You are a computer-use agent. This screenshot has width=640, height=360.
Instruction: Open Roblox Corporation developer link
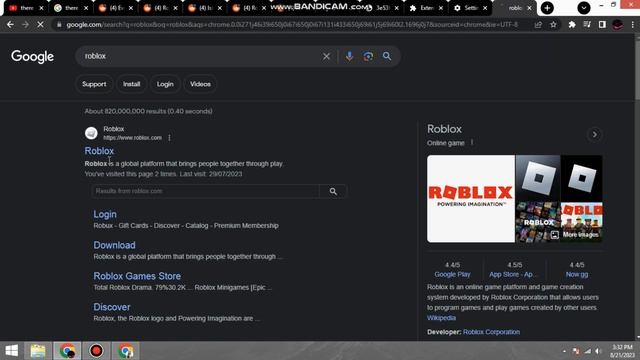click(x=491, y=332)
